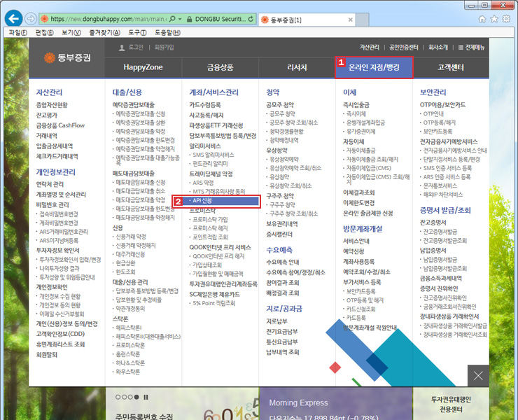This screenshot has width=518, height=420.
Task: Click 공인인증센터 in top bar
Action: (404, 48)
